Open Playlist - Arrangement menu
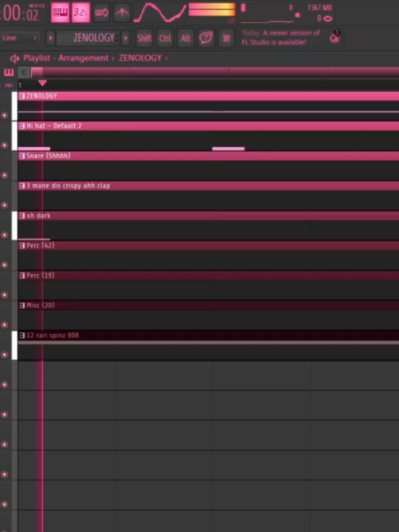The width and height of the screenshot is (399, 532). (x=66, y=58)
